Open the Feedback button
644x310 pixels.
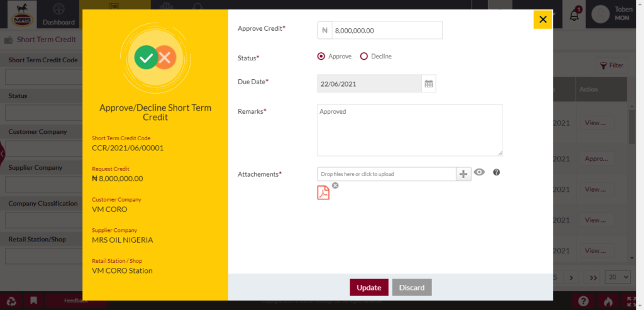[76, 301]
